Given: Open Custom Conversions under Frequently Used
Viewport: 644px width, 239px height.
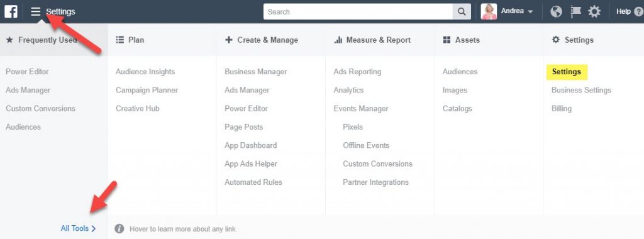Looking at the screenshot, I should (41, 108).
